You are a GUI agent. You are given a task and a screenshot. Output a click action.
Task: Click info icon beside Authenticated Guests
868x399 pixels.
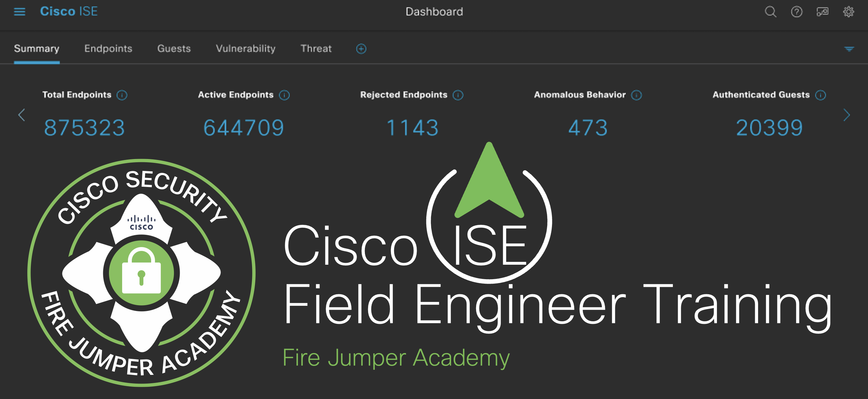pos(821,95)
